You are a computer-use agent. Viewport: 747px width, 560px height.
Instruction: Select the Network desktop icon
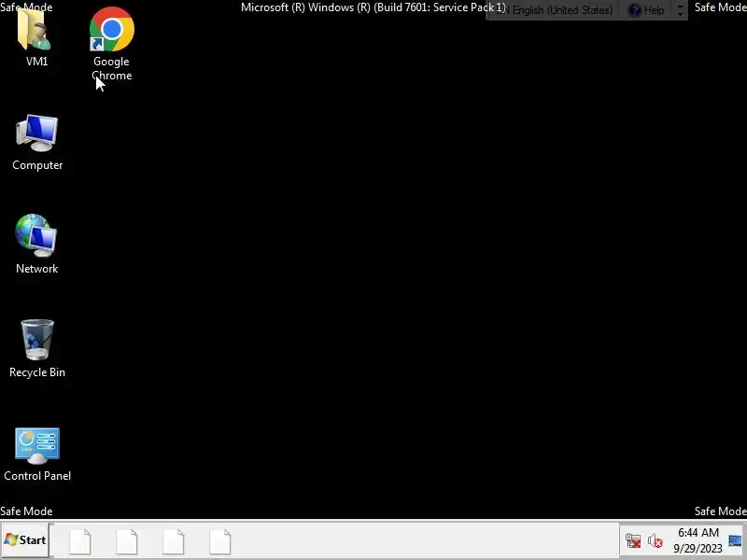[36, 236]
